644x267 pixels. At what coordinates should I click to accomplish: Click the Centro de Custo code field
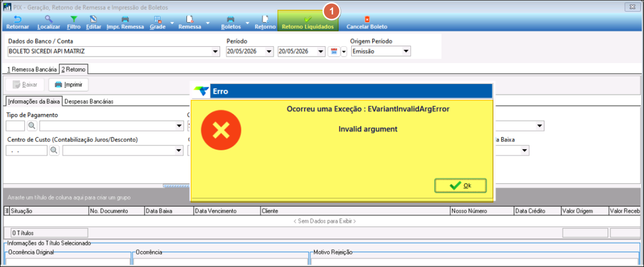27,150
